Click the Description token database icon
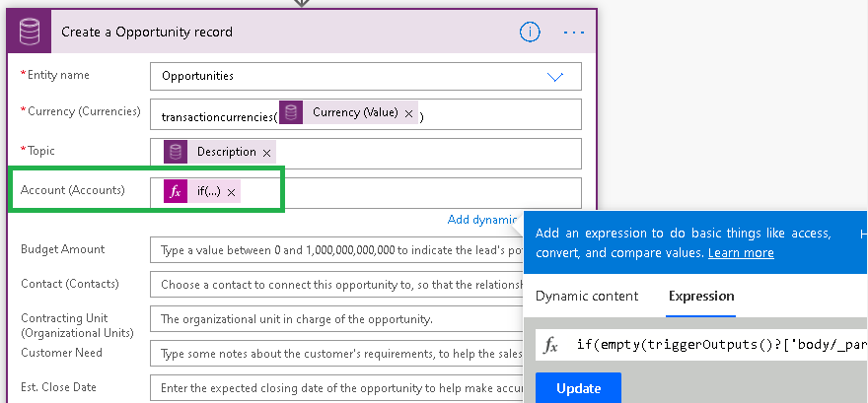This screenshot has width=868, height=403. click(176, 152)
